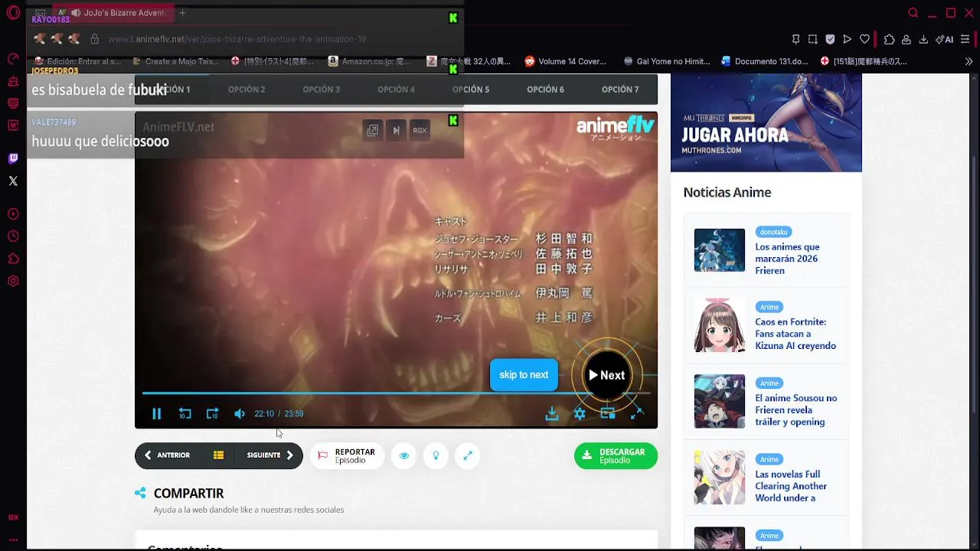Rewind the video 10 seconds

[185, 414]
